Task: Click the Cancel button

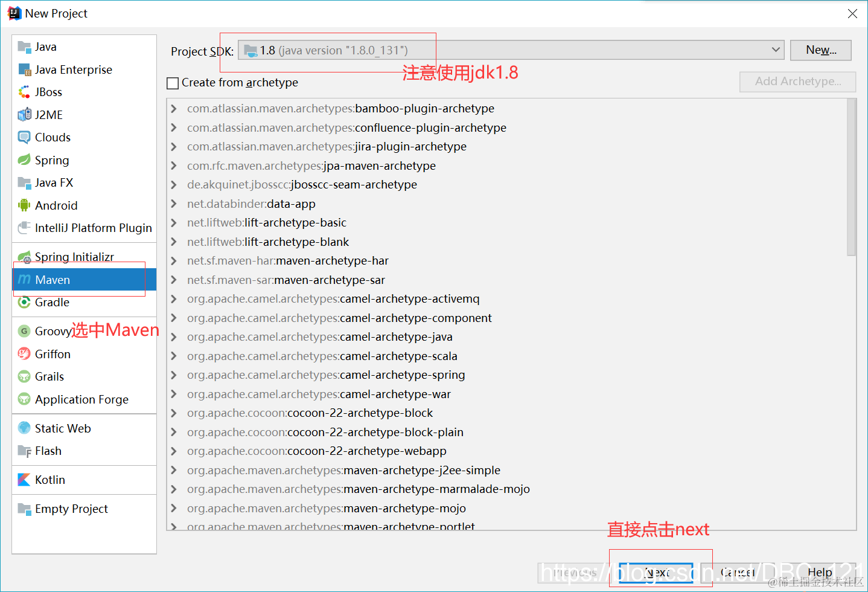Action: (738, 572)
